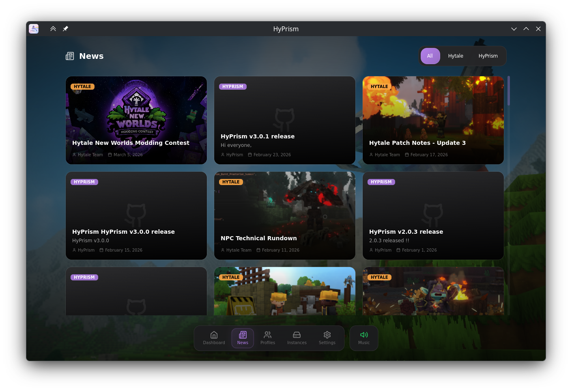Open the HyPrism v2.0.3 release card
The height and width of the screenshot is (392, 572).
pyautogui.click(x=433, y=215)
